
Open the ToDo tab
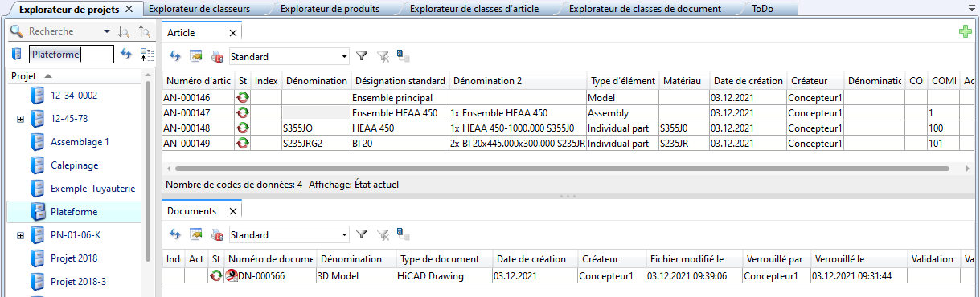[x=763, y=9]
